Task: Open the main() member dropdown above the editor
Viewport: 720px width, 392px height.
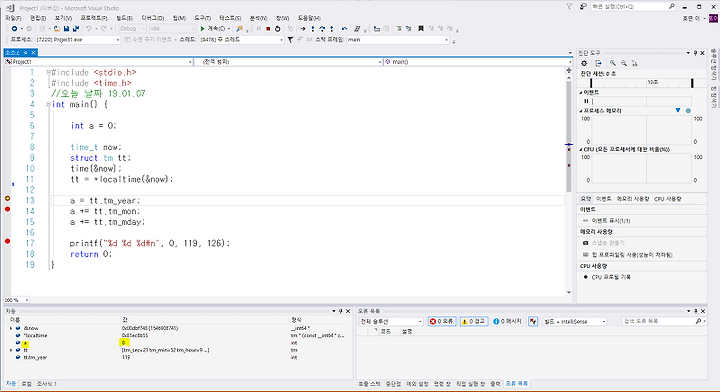Action: tap(478, 62)
